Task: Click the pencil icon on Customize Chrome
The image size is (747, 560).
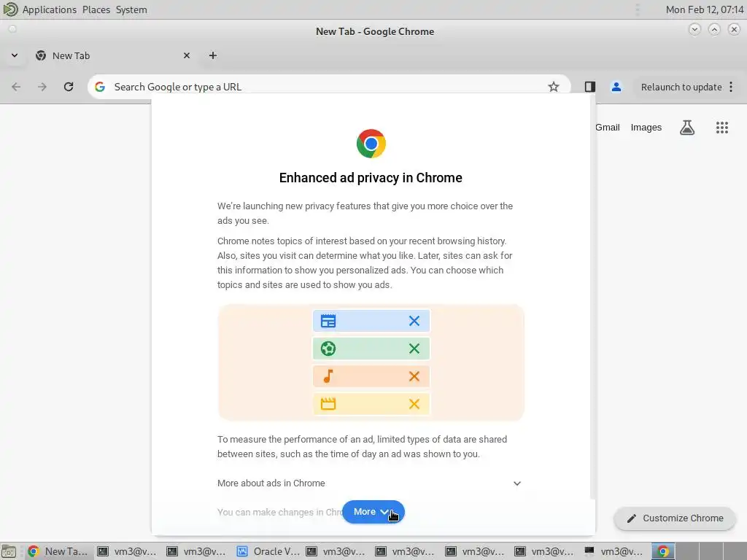Action: (x=632, y=518)
